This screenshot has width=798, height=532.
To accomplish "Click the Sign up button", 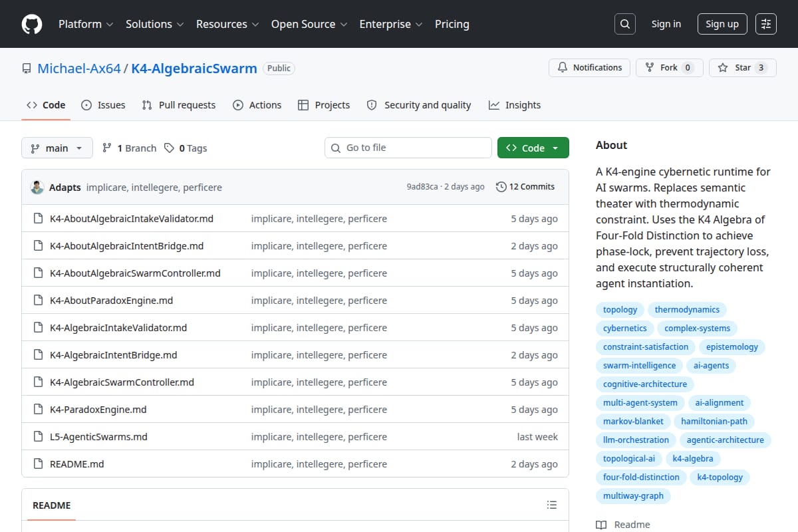I will [x=722, y=24].
